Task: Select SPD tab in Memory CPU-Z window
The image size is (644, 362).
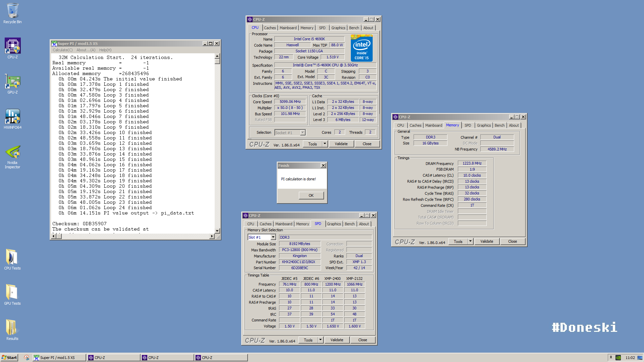Action: point(468,125)
